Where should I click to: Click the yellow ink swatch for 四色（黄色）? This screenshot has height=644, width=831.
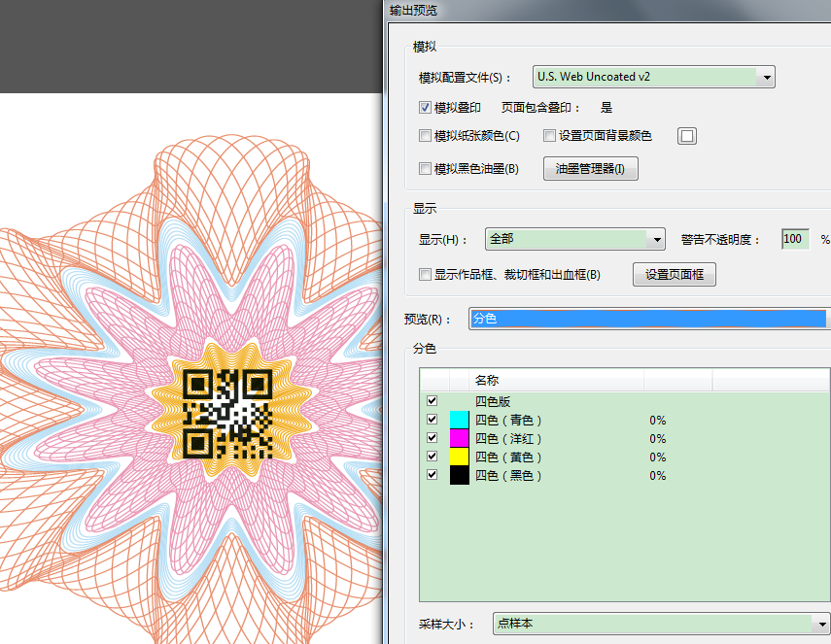tap(459, 457)
